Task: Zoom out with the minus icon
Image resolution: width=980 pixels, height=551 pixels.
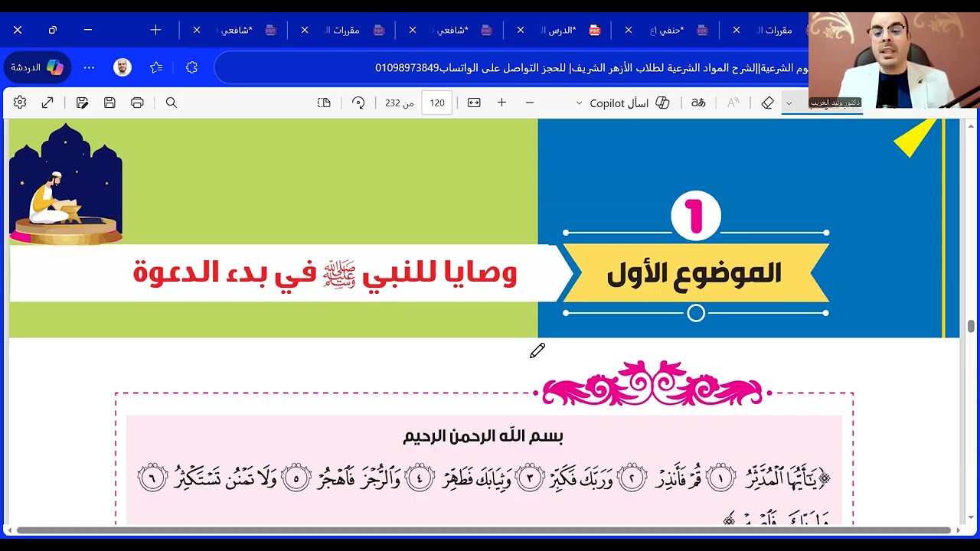Action: pos(529,103)
